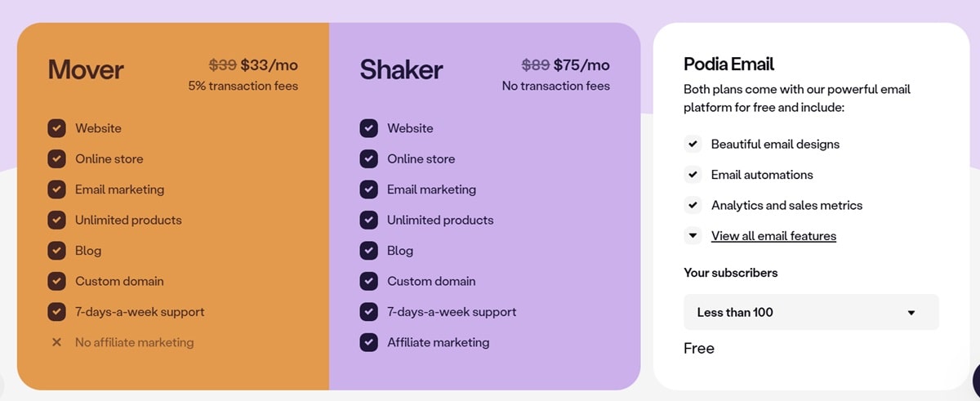Click the Mover $33/mo price
The height and width of the screenshot is (401, 980).
point(269,65)
